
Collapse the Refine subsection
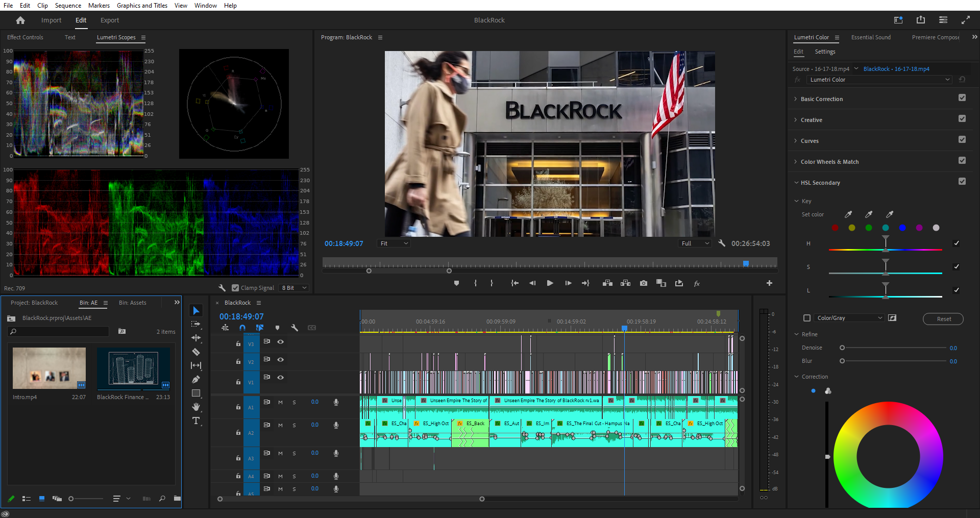coord(796,334)
